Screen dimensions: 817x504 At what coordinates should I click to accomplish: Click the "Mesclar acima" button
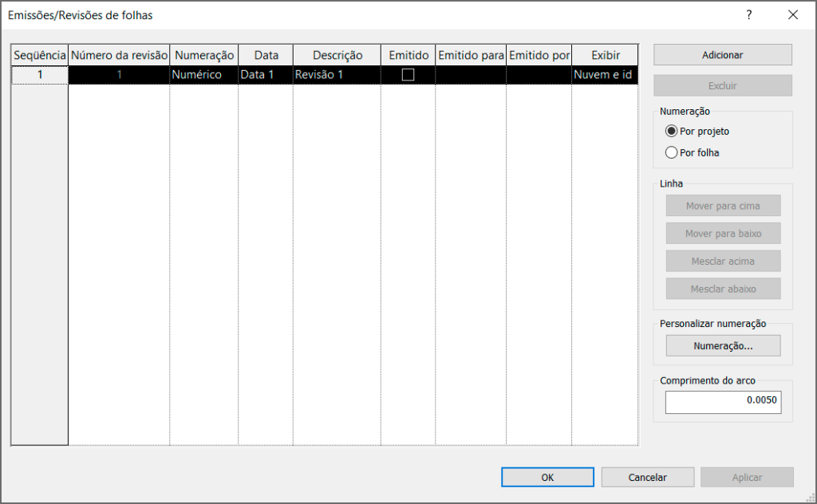(723, 261)
